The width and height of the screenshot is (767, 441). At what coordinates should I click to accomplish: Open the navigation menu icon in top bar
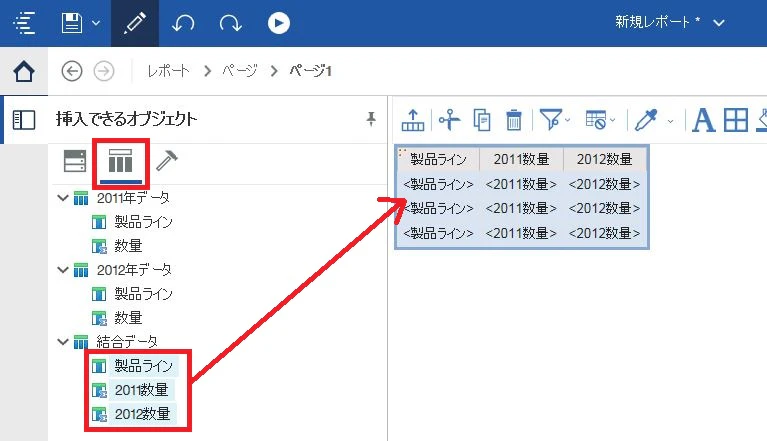pos(23,23)
